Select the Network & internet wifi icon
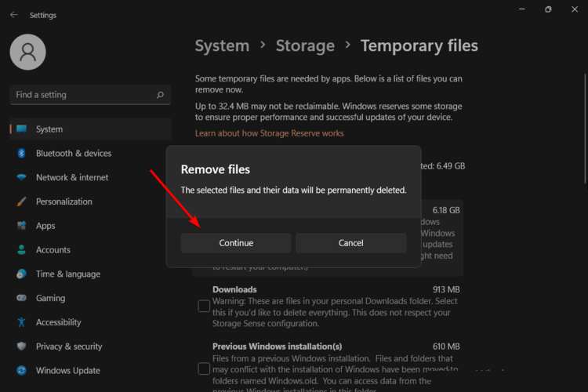 [x=21, y=178]
